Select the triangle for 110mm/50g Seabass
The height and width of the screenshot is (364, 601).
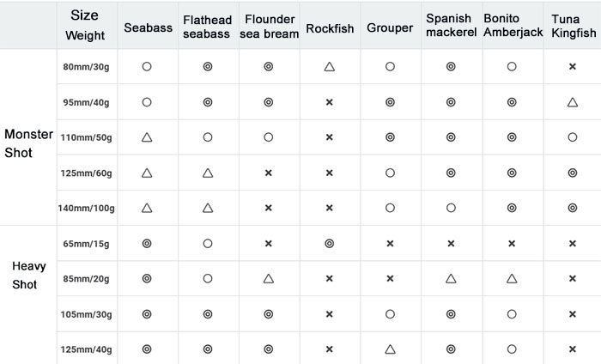click(147, 137)
